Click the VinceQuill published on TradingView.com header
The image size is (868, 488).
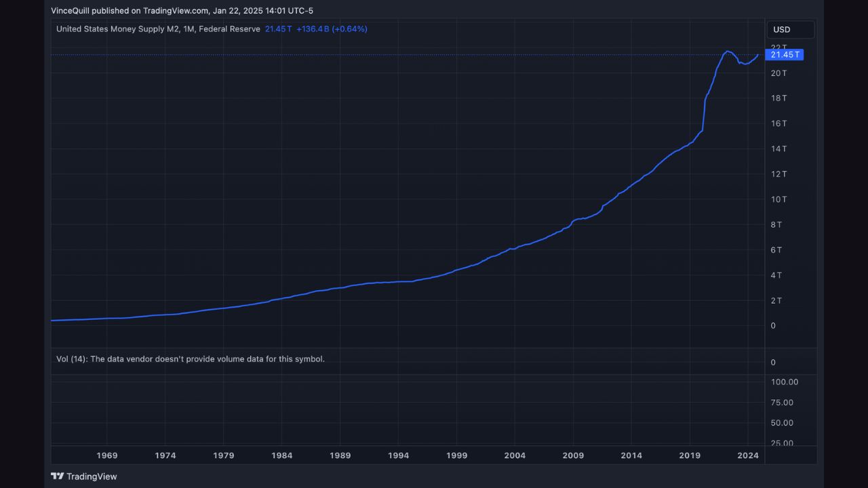point(130,11)
